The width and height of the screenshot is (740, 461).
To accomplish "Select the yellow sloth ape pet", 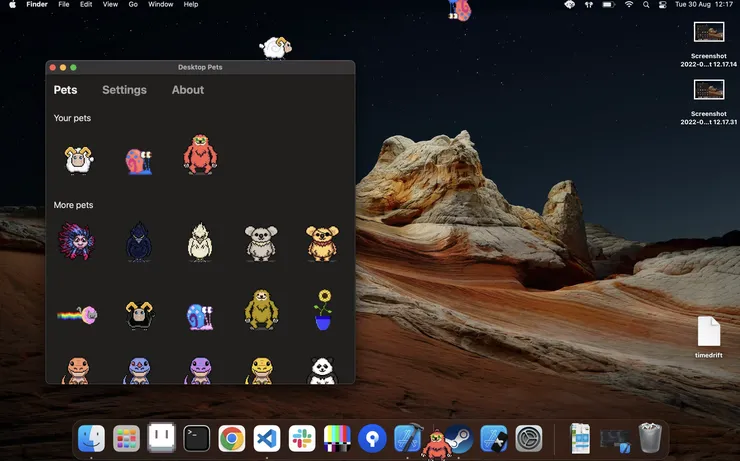I will coord(261,310).
